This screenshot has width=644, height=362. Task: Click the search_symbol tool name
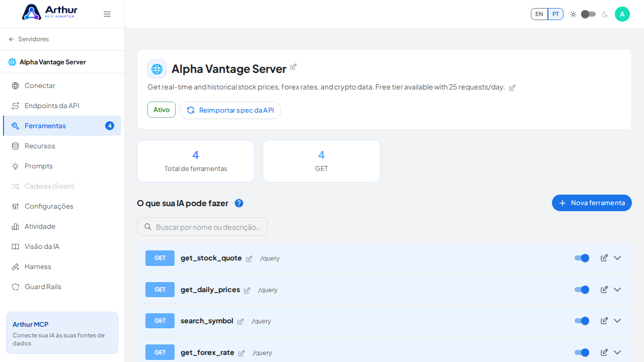(207, 321)
